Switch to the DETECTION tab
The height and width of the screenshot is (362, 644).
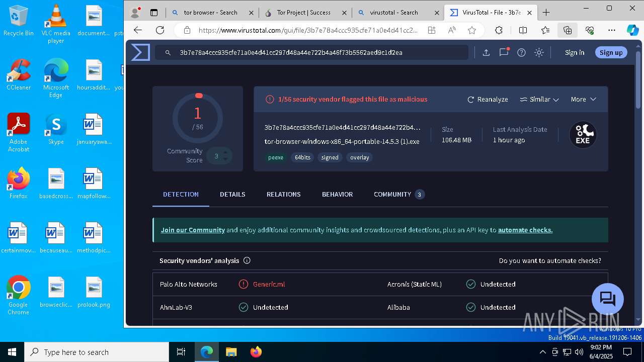181,195
